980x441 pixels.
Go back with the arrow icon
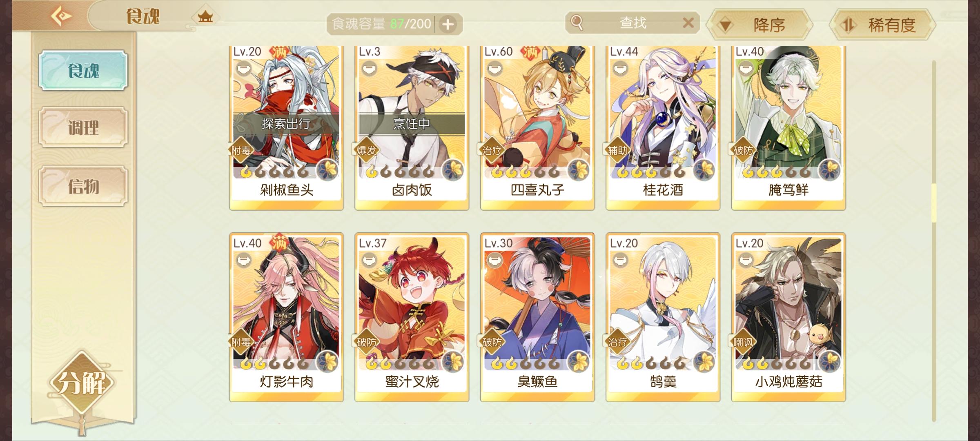(61, 17)
